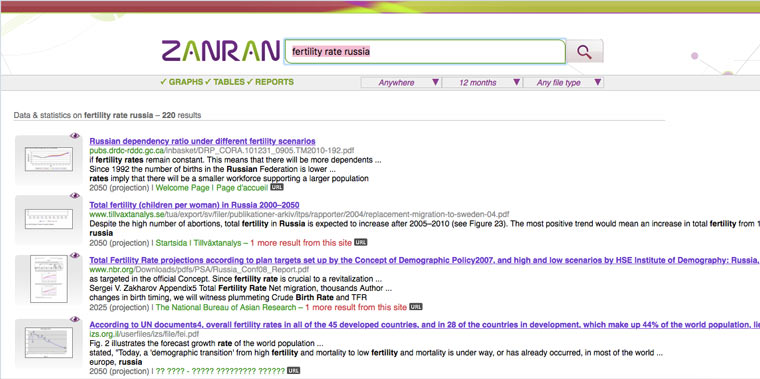Click URL badge after Page d'accueil
Viewport: 760px width, 379px height.
pyautogui.click(x=277, y=187)
